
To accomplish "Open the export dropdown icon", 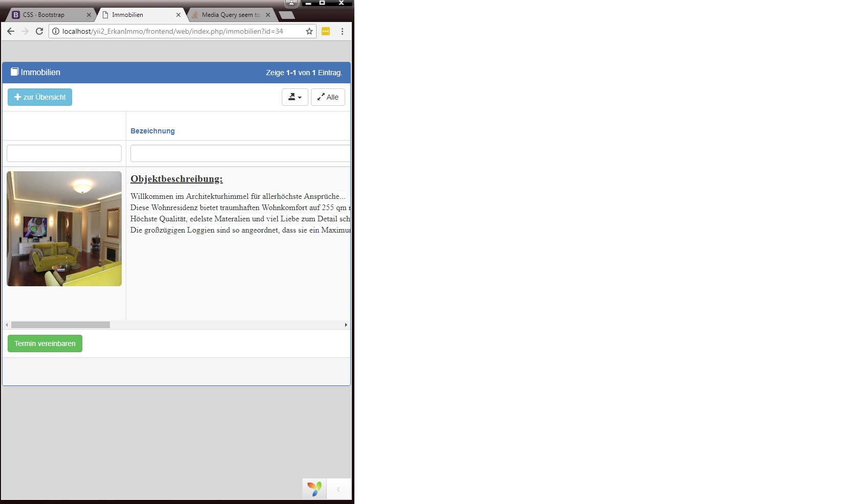I will 292,97.
